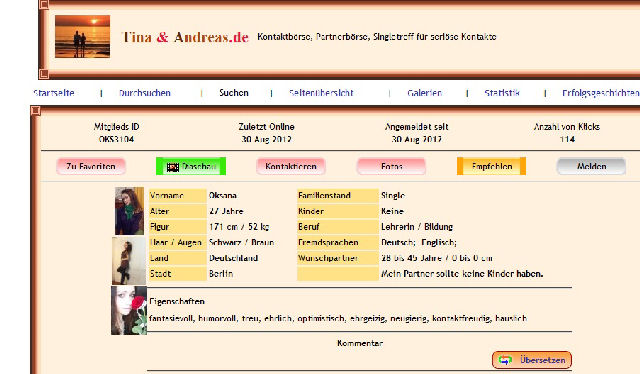Start the Diashow slideshow button
This screenshot has width=640, height=374.
[x=191, y=166]
